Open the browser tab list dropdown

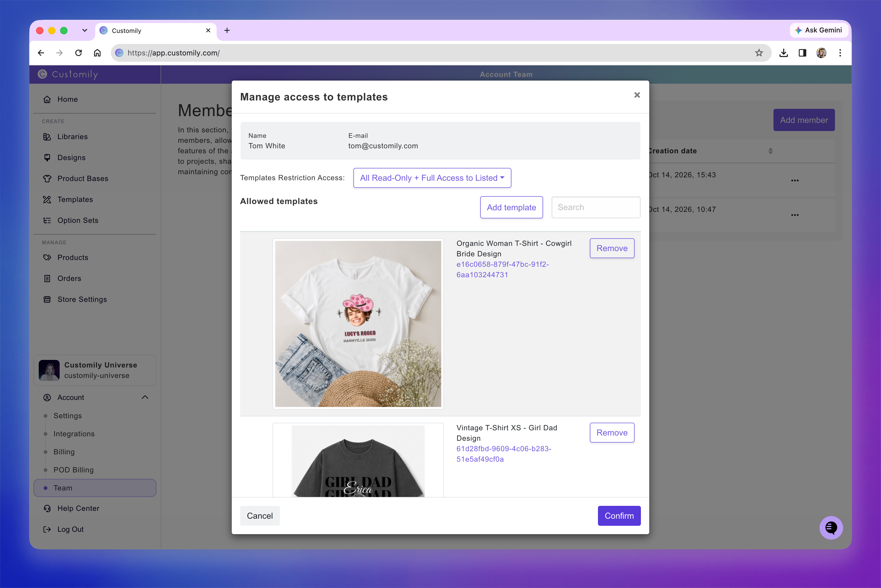pos(85,30)
